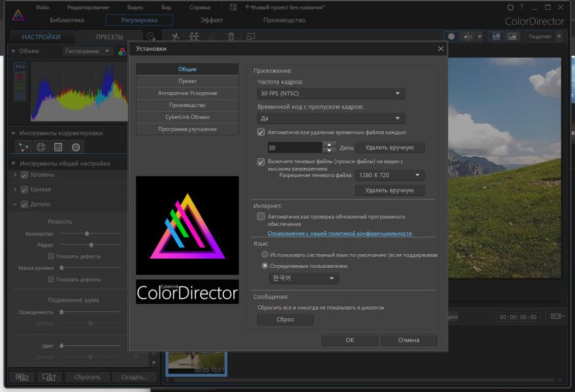Open shadow file resolution 1280 X 720 dropdown
This screenshot has height=392, width=575.
pyautogui.click(x=390, y=175)
